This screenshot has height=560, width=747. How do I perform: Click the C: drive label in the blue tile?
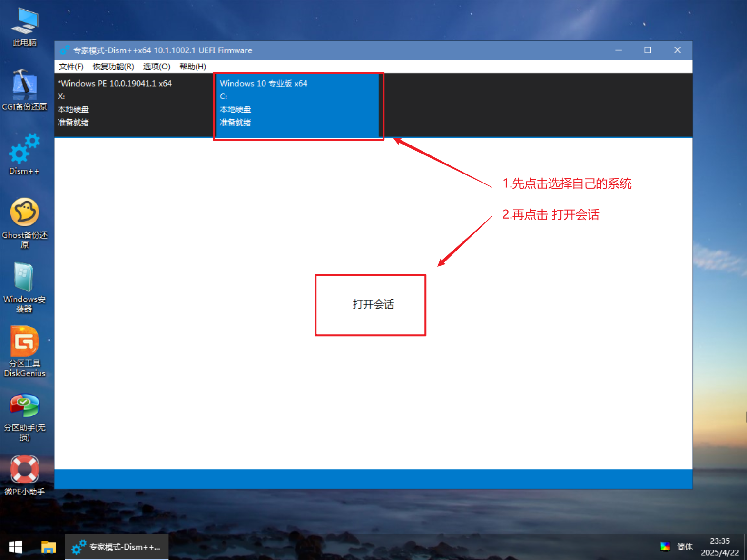pos(224,97)
